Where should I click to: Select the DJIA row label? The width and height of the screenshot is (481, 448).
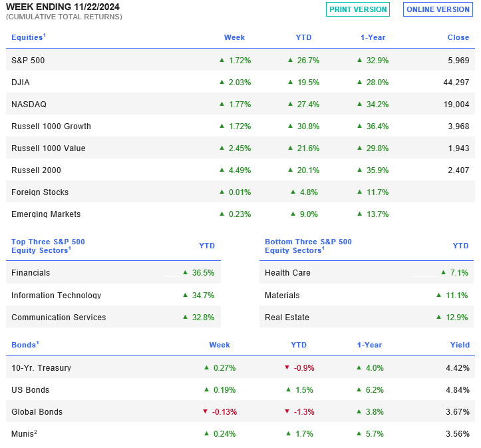click(20, 83)
